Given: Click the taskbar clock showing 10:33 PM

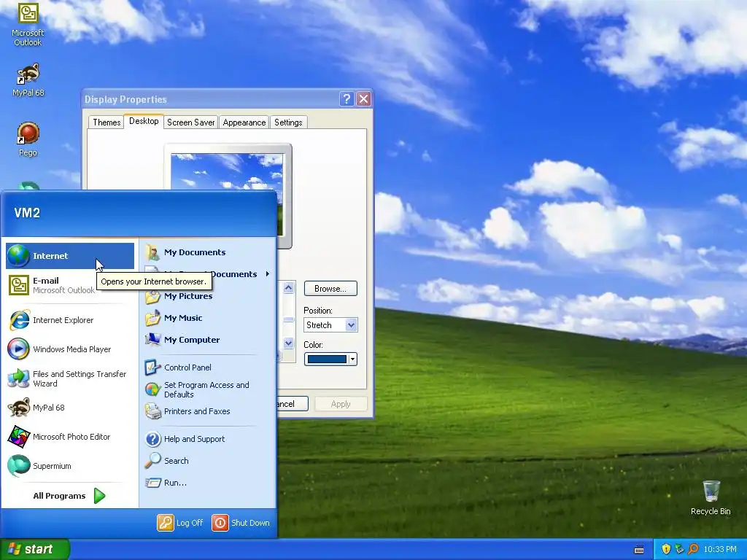Looking at the screenshot, I should [720, 549].
